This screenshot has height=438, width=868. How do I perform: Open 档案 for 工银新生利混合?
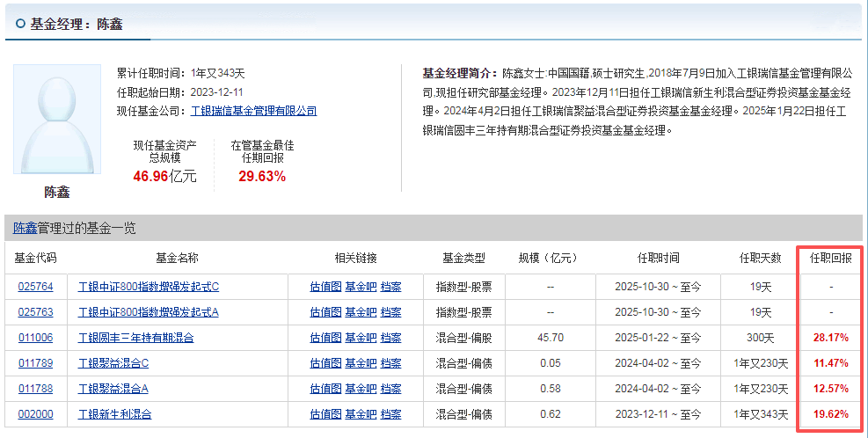[390, 414]
